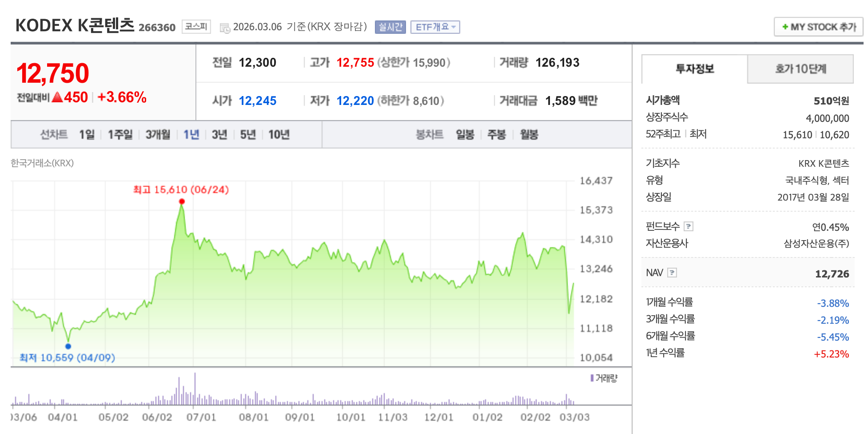Click the 상장주식수 value 4,000,000

(x=828, y=118)
